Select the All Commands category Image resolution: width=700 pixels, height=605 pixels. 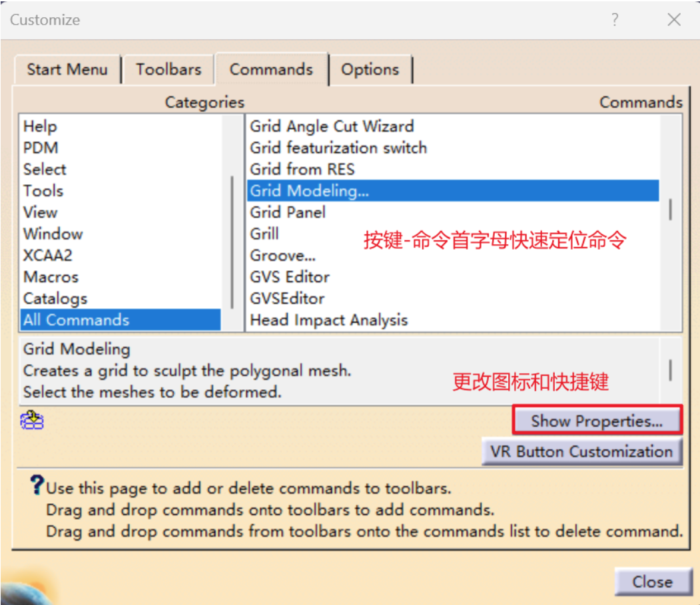[x=121, y=320]
